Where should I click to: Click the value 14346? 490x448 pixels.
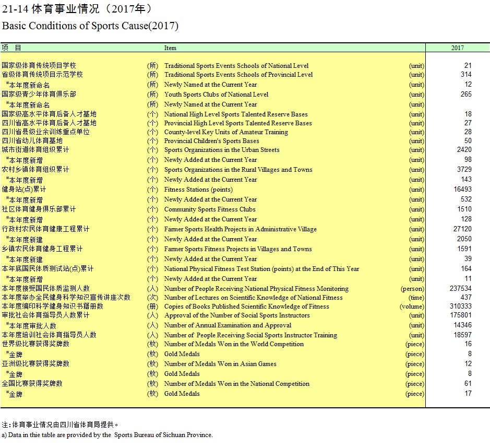[462, 325]
